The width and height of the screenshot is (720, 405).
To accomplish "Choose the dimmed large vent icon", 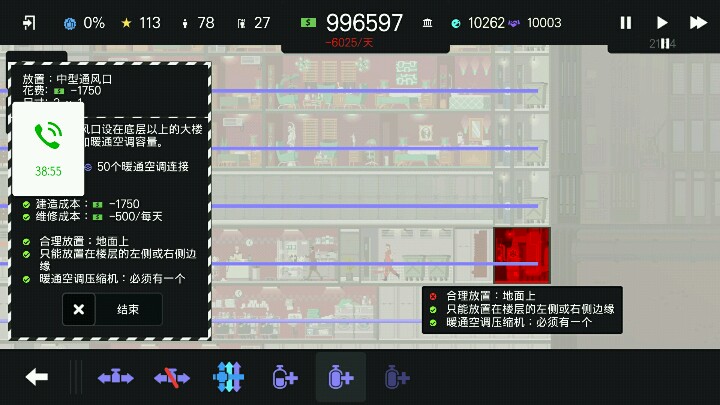I will [397, 377].
